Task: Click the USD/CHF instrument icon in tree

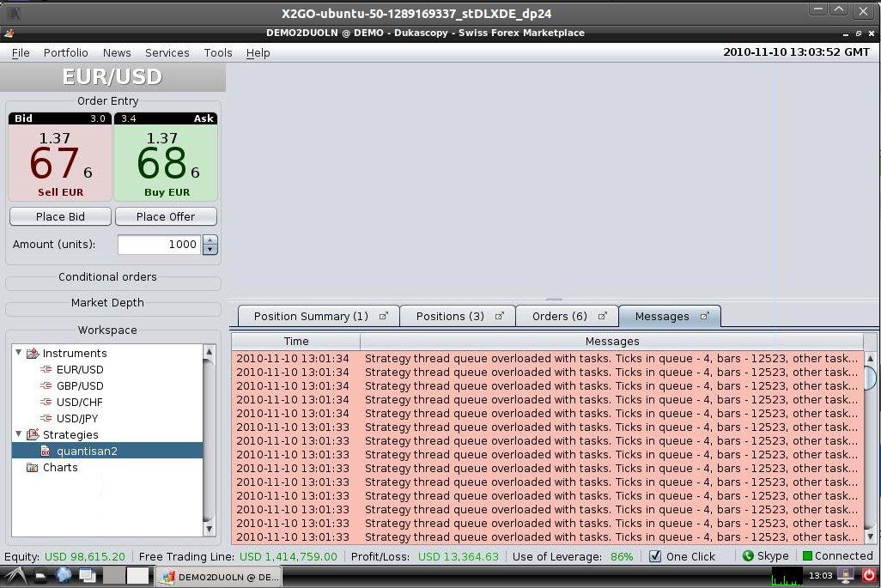Action: [46, 402]
